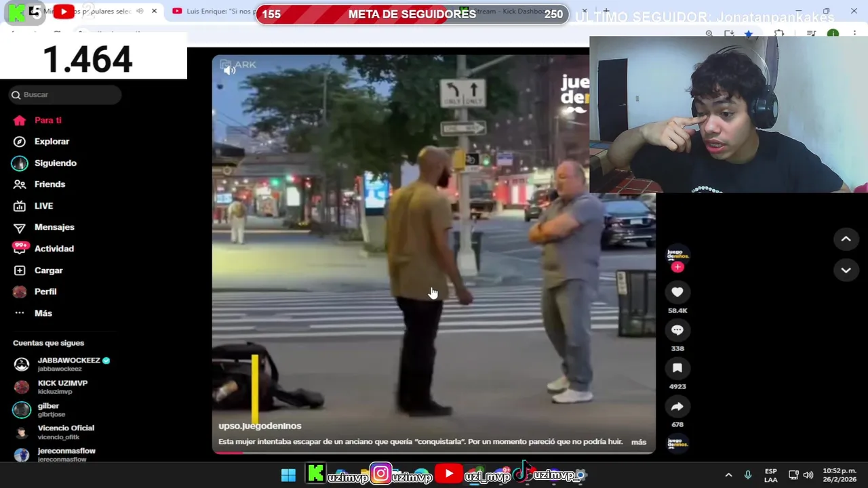Mute the first tab via its speaker icon
Image resolution: width=868 pixels, height=488 pixels.
(140, 12)
